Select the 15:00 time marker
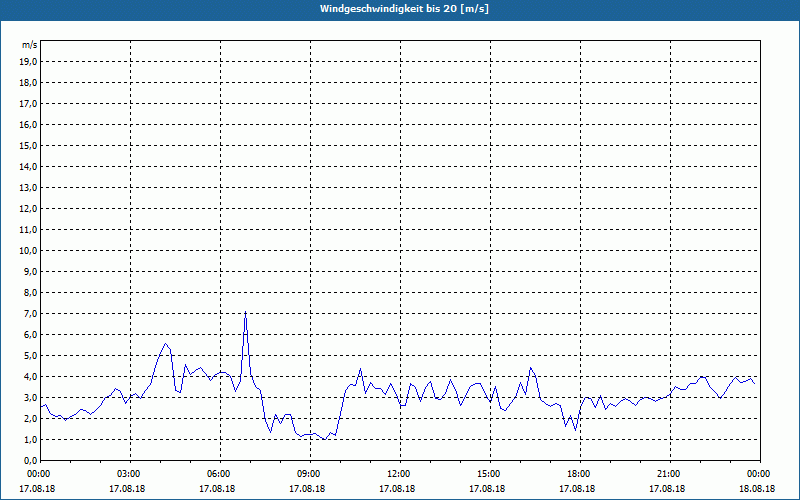This screenshot has height=500, width=800. [x=489, y=474]
